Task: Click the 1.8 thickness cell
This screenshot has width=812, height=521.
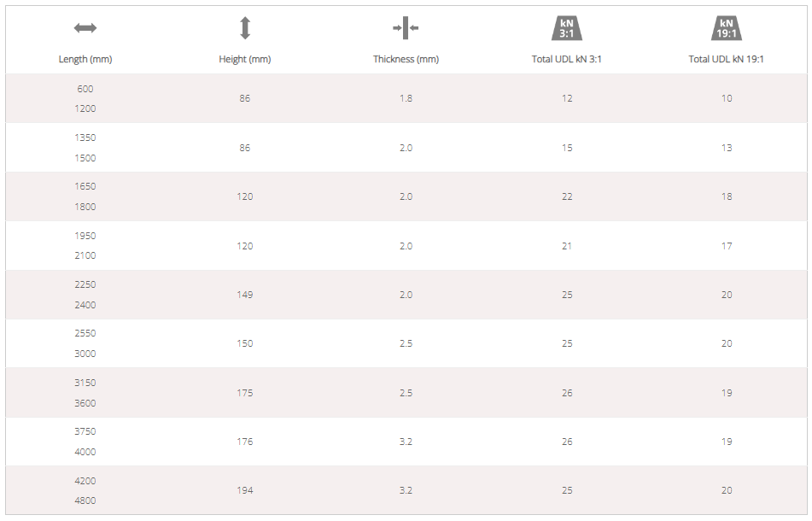Action: [406, 98]
